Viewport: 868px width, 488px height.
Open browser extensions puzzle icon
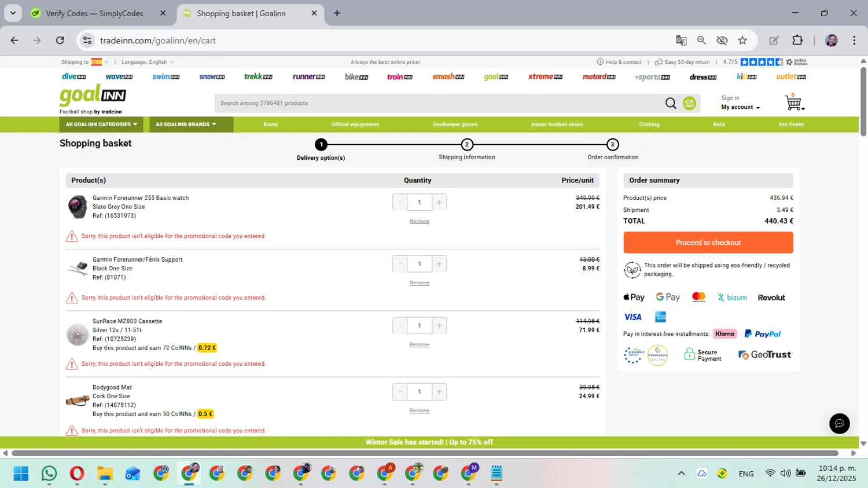click(797, 40)
